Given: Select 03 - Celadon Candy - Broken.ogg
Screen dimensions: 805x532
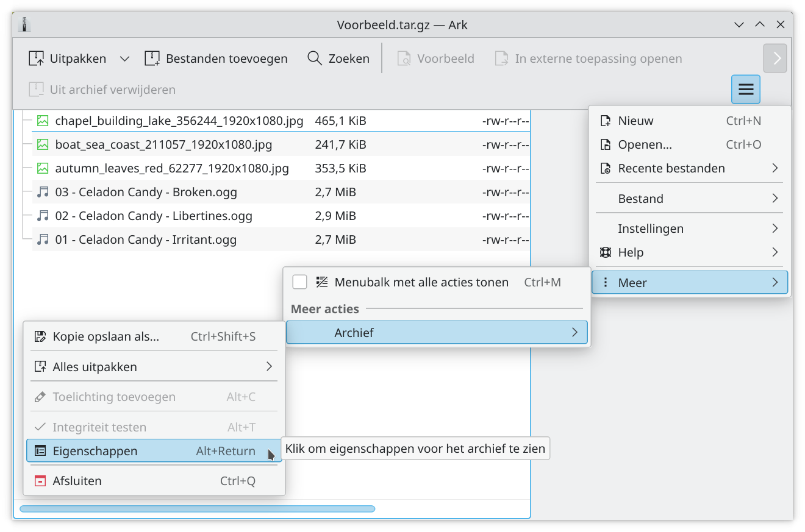Looking at the screenshot, I should 146,192.
